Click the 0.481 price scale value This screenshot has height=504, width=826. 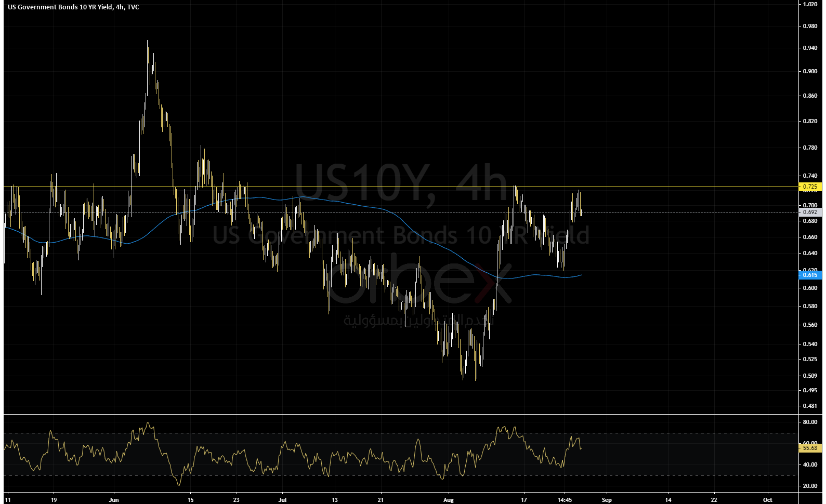[809, 406]
